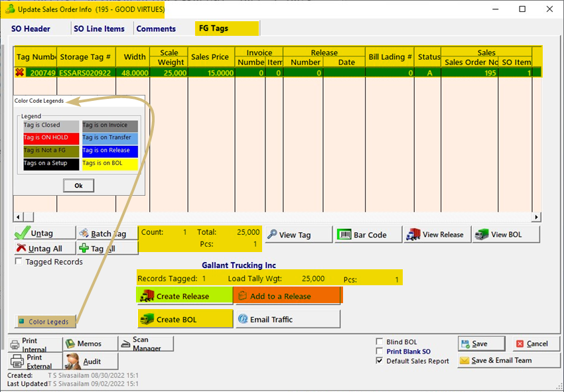
Task: Click the red X Untag All icon
Action: [x=22, y=248]
